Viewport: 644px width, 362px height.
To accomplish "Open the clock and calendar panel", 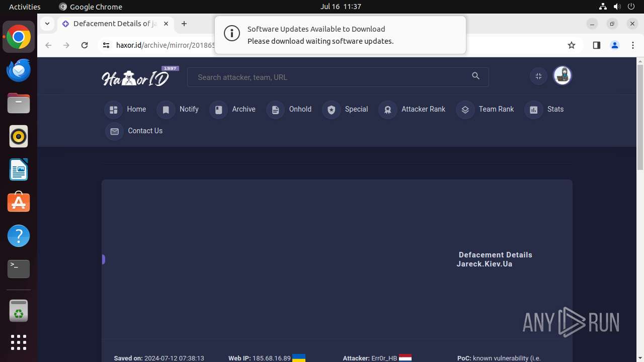I will 341,7.
